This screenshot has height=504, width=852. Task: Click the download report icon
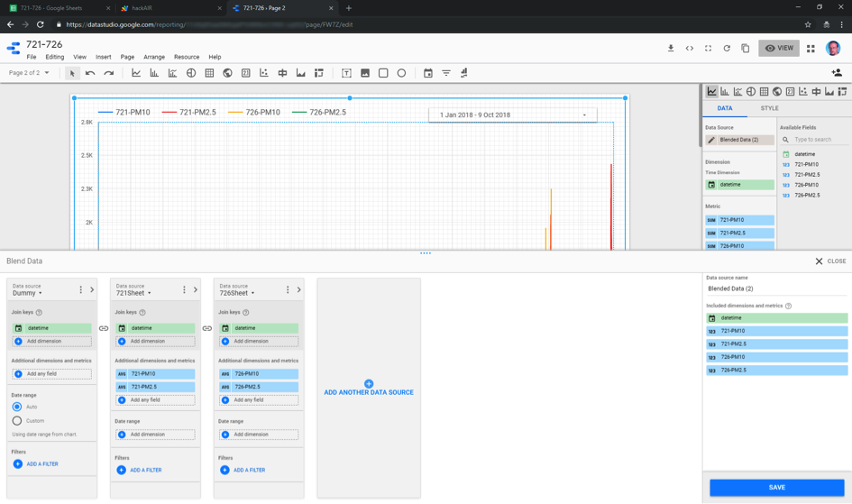click(671, 49)
